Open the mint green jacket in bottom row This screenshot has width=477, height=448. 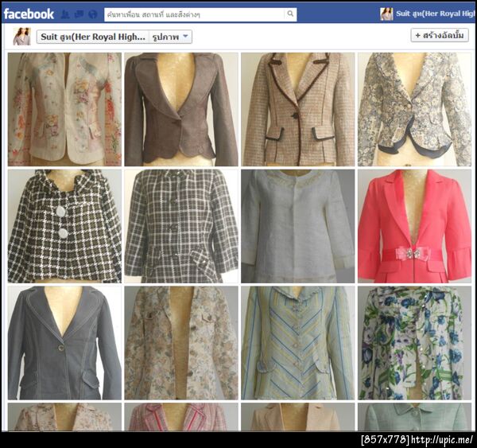click(x=414, y=417)
